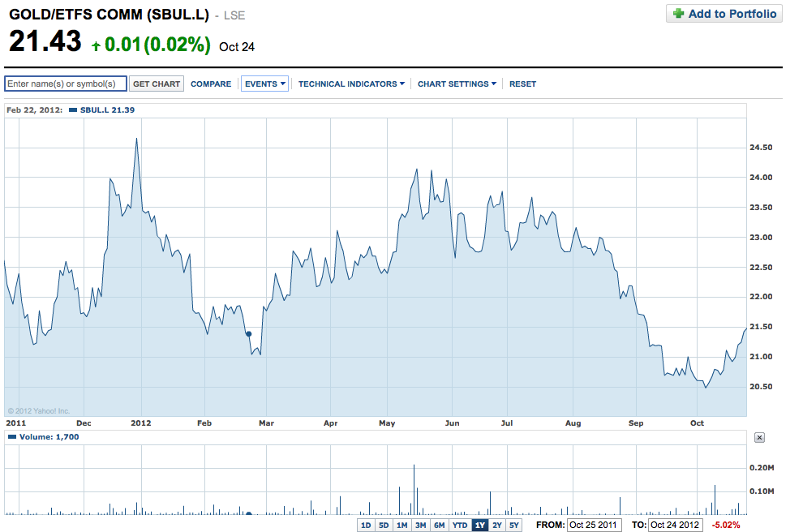Screen dimensions: 803x532
Task: Click the 24.50 axis label
Action: pyautogui.click(x=761, y=148)
